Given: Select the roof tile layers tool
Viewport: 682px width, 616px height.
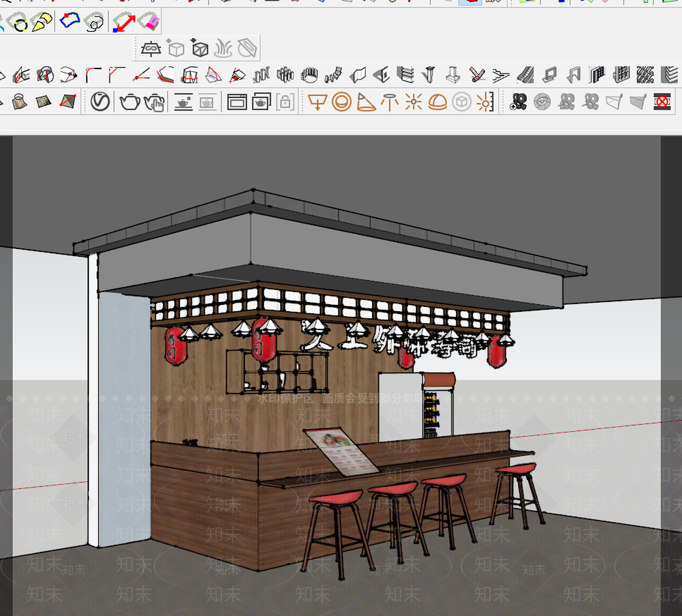Looking at the screenshot, I should click(669, 75).
